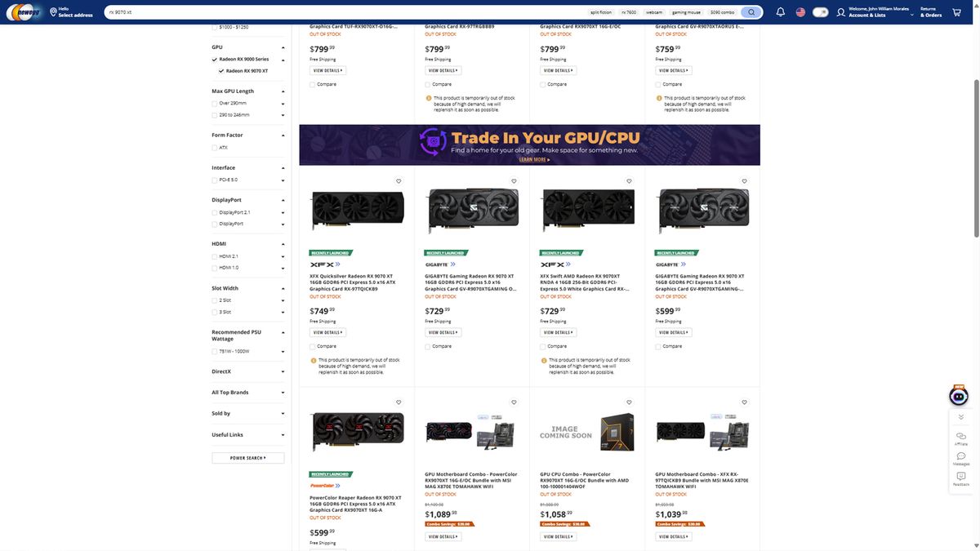980x551 pixels.
Task: Check 751W - 1000W PSU wattage
Action: (215, 351)
